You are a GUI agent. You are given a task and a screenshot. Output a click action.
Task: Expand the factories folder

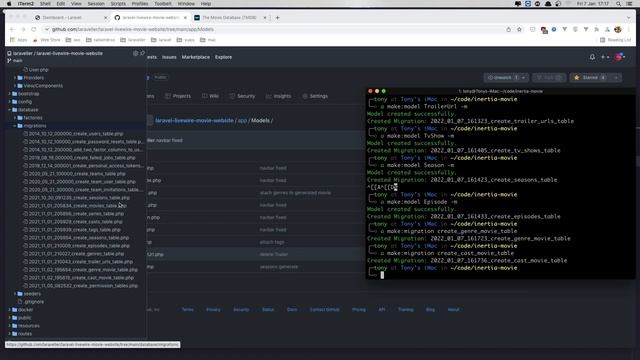point(30,118)
